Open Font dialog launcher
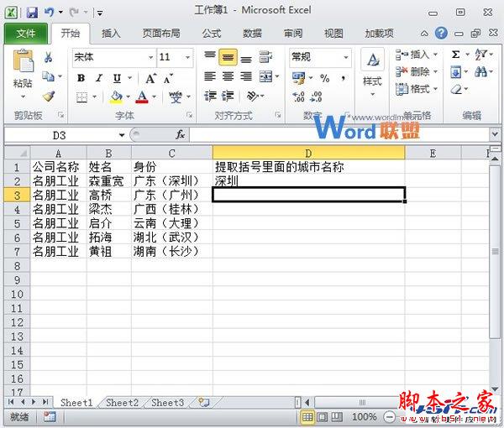Image resolution: width=504 pixels, height=428 pixels. [189, 115]
